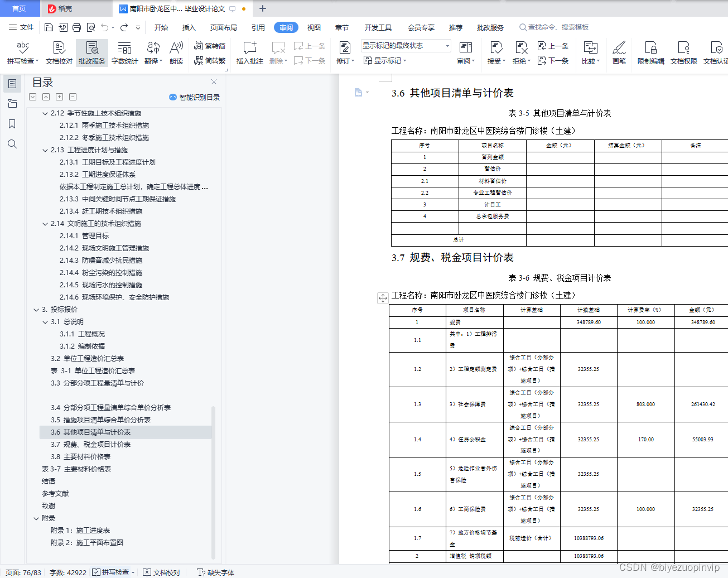Open the 文件 menu

21,27
